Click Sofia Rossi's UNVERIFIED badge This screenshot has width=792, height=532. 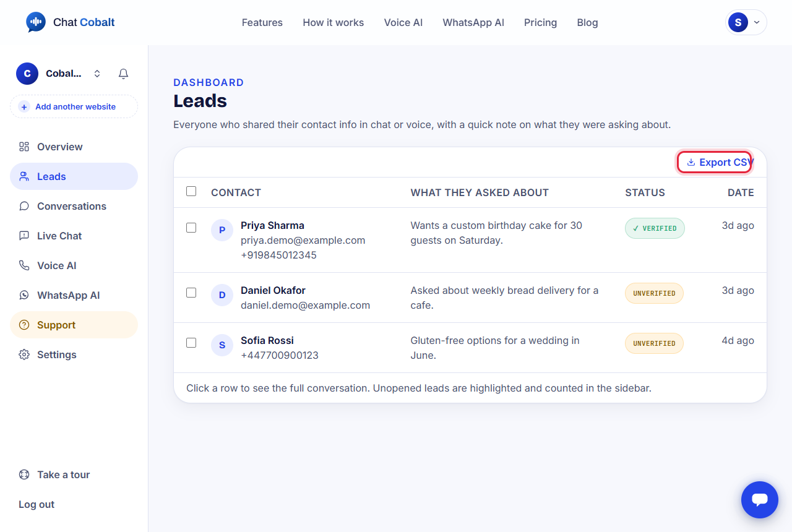pos(654,343)
